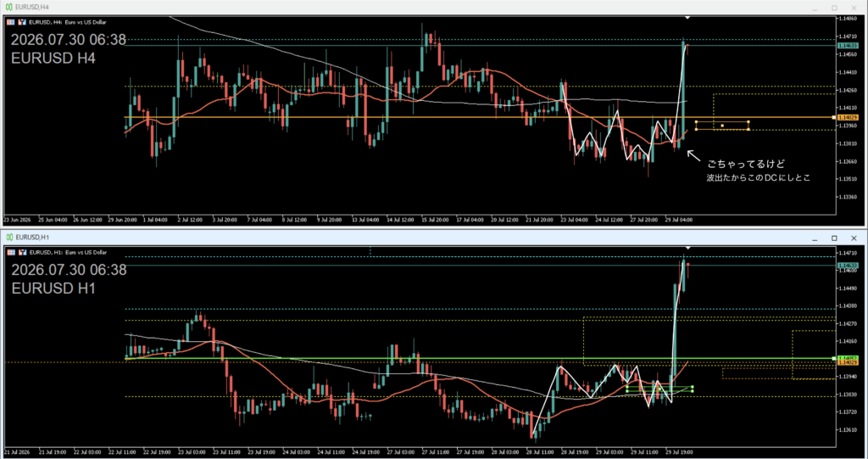Open Depth of Market icon on H1 chart
The width and height of the screenshot is (868, 459).
tap(11, 252)
